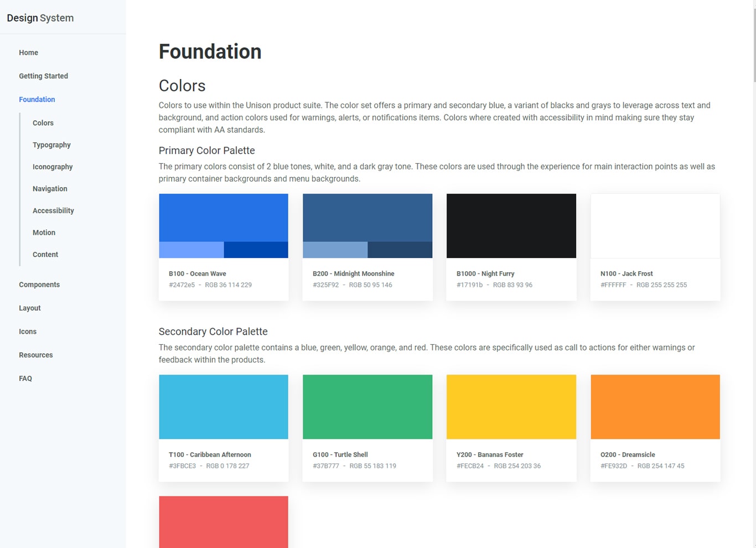The width and height of the screenshot is (756, 548).
Task: View the FAQ page
Action: (25, 378)
